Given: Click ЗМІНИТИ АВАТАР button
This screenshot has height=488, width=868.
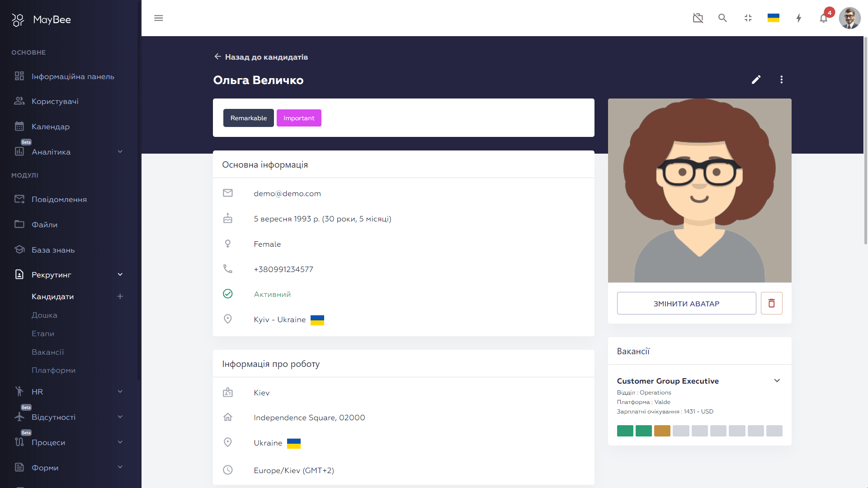Looking at the screenshot, I should click(x=686, y=303).
